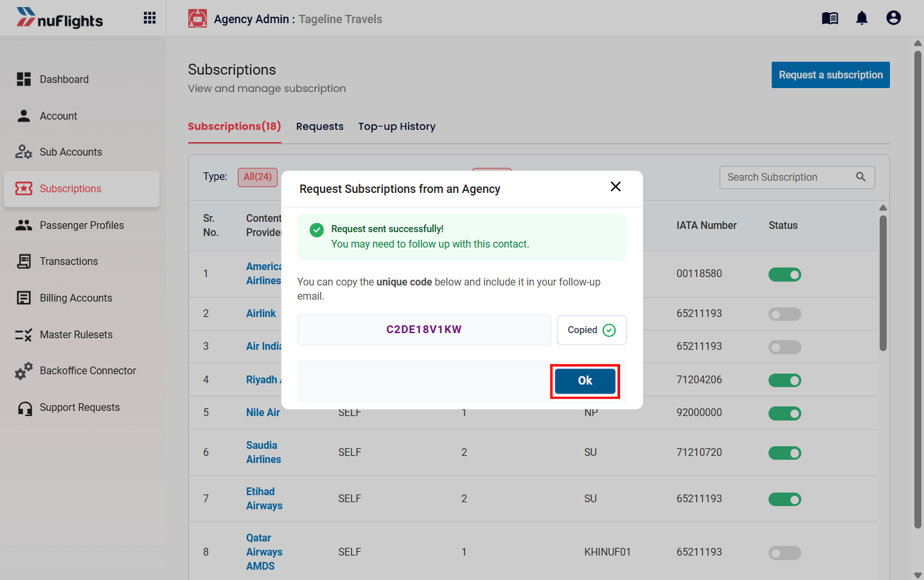
Task: Click the page scrollbar up arrow
Action: coord(918,43)
